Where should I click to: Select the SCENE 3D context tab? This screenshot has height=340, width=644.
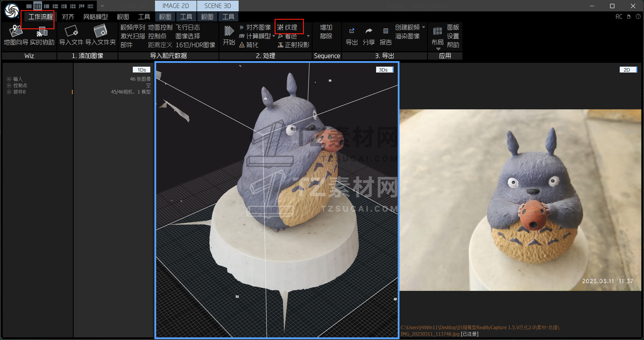218,6
